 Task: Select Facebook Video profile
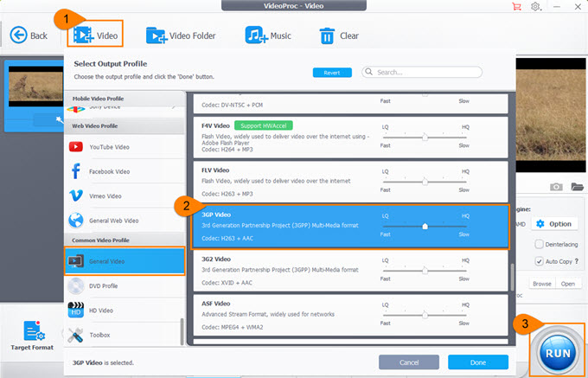(125, 171)
